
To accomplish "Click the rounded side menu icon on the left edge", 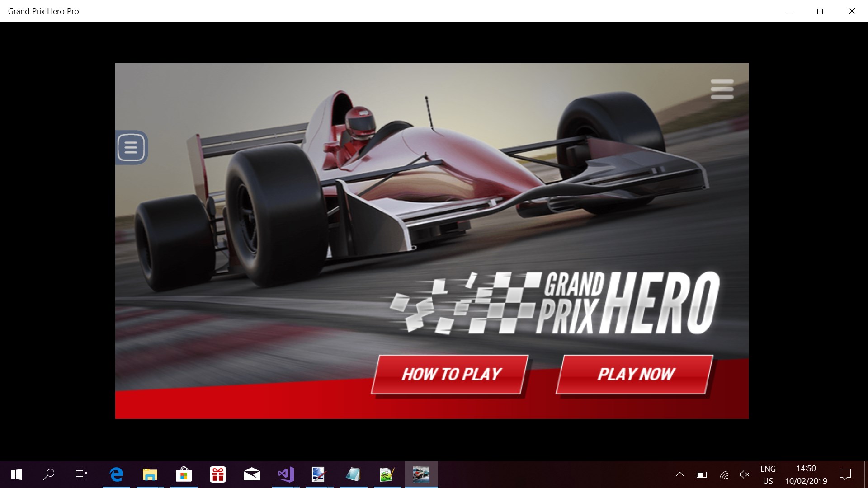I will (131, 147).
